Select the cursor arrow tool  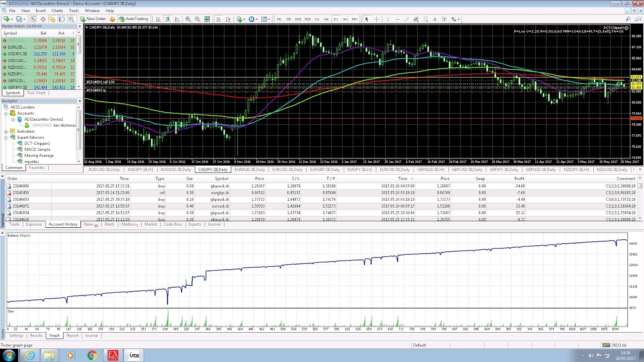pyautogui.click(x=367, y=19)
